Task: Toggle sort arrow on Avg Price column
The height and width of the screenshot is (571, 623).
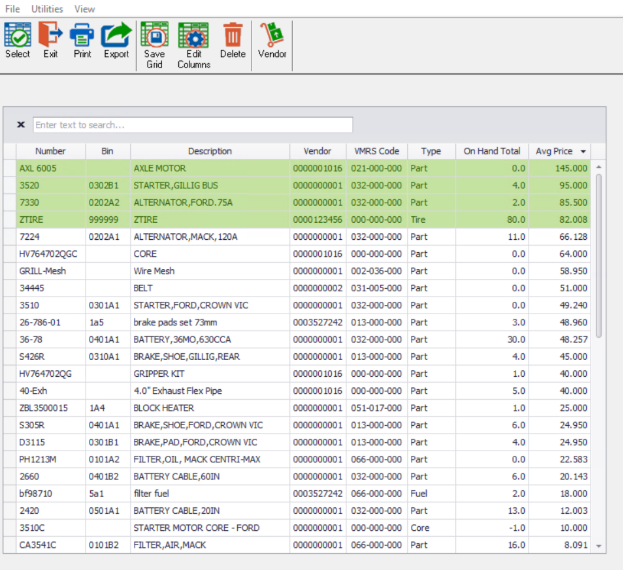Action: [x=583, y=151]
